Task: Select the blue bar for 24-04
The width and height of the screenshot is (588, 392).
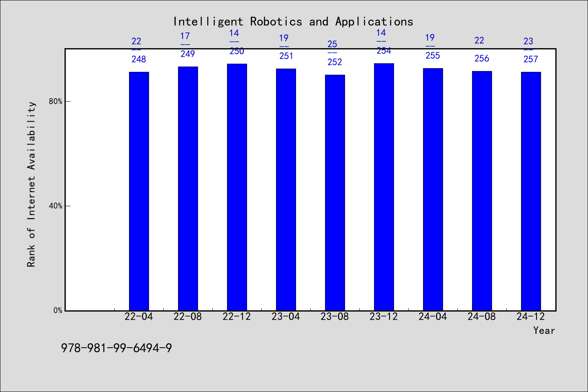Action: click(433, 189)
